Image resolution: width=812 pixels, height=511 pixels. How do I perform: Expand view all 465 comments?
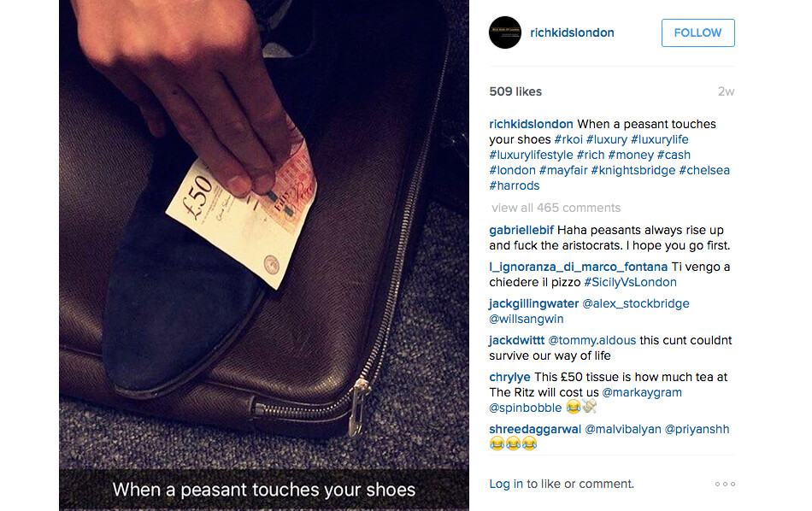tap(556, 208)
